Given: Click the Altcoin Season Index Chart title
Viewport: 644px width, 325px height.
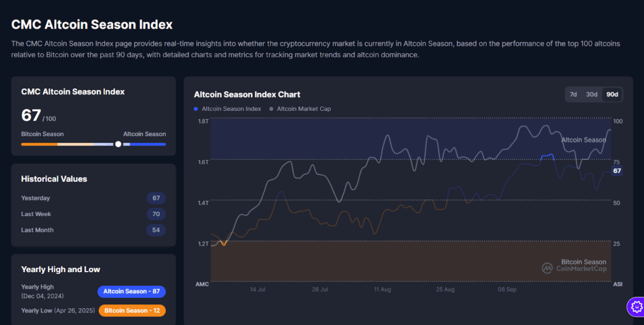Looking at the screenshot, I should click(247, 94).
